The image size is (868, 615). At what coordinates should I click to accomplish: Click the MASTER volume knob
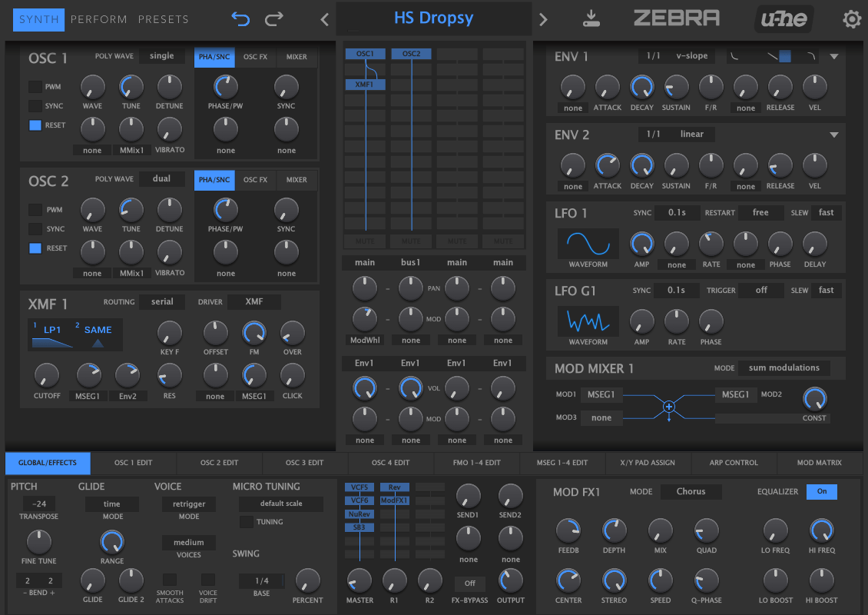(x=359, y=580)
